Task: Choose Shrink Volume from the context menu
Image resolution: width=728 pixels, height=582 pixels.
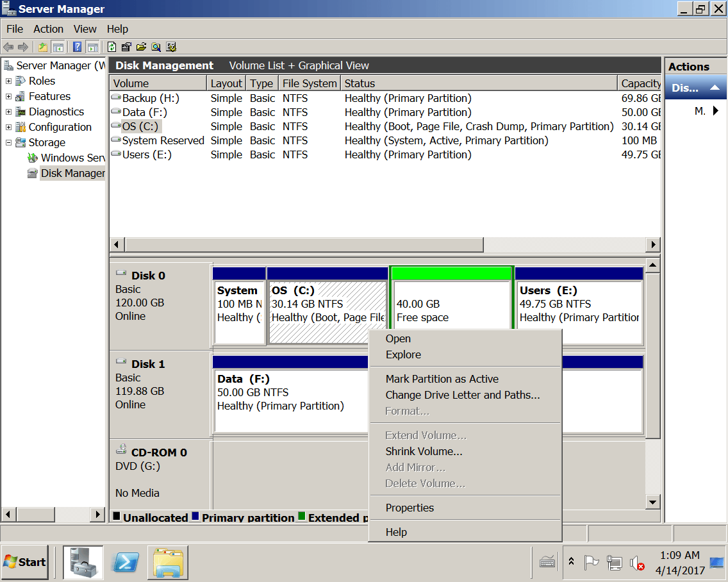Action: click(465, 451)
